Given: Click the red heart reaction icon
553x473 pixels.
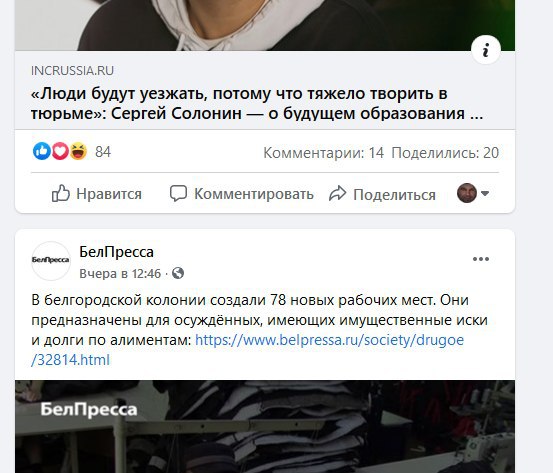Looking at the screenshot, I should pyautogui.click(x=60, y=151).
